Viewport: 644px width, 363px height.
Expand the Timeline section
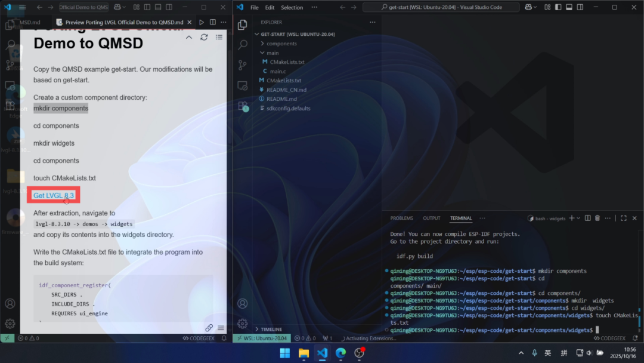click(271, 329)
